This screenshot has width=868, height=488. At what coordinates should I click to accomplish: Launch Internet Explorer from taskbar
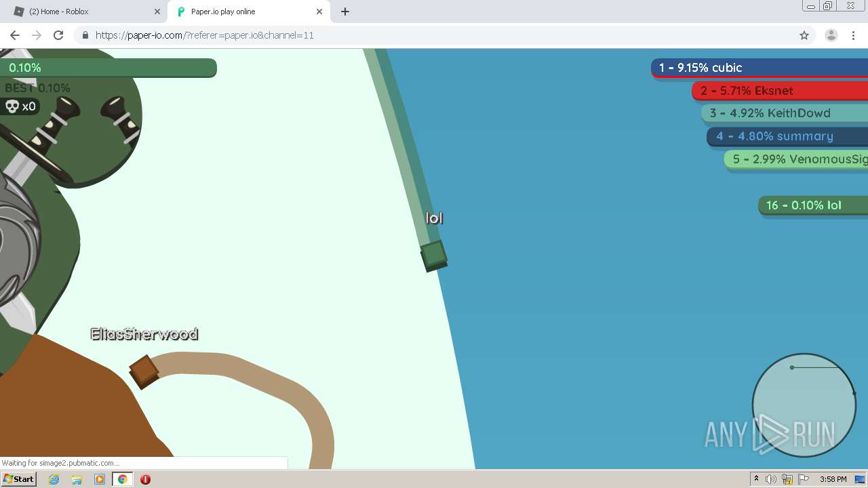(54, 479)
